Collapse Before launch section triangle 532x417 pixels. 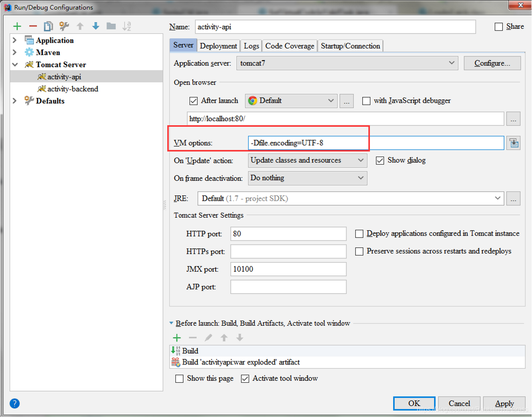pyautogui.click(x=171, y=323)
